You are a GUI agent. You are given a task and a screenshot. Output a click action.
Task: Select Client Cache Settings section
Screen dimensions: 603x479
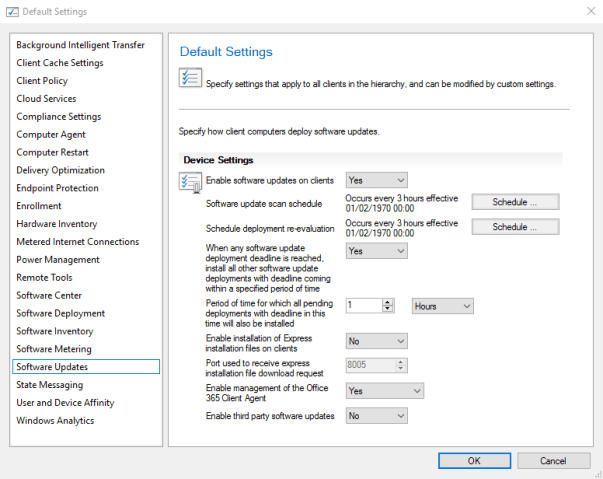pyautogui.click(x=60, y=63)
